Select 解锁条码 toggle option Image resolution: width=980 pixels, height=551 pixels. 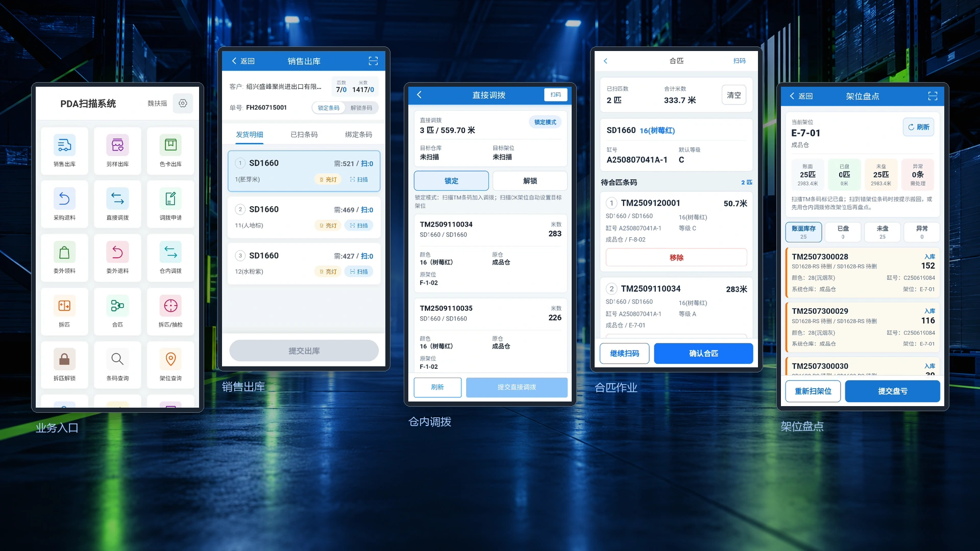(x=361, y=108)
